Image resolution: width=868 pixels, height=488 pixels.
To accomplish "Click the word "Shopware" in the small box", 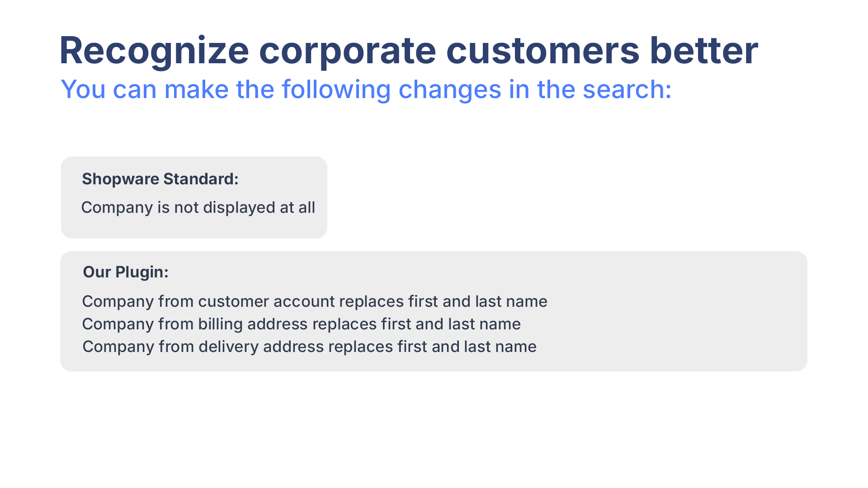I will [120, 179].
